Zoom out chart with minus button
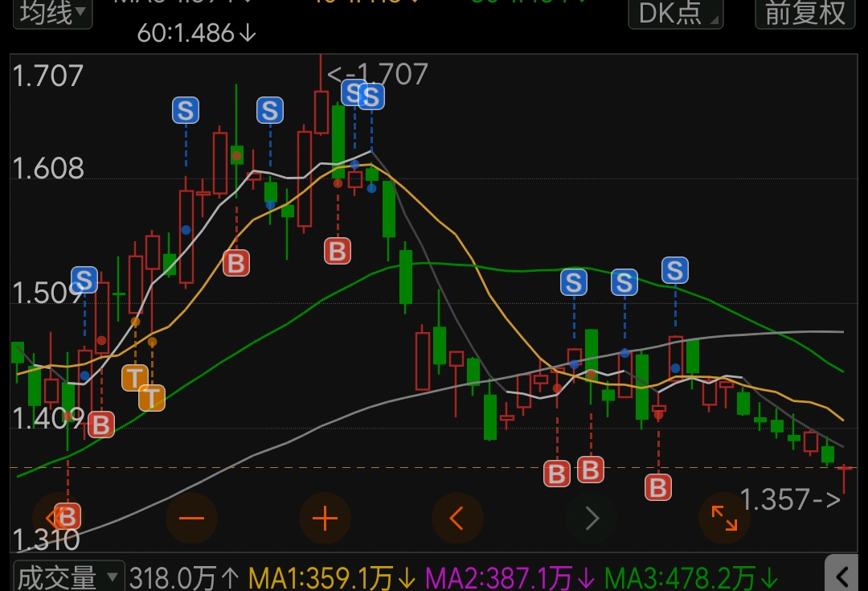This screenshot has width=868, height=591. (x=191, y=519)
